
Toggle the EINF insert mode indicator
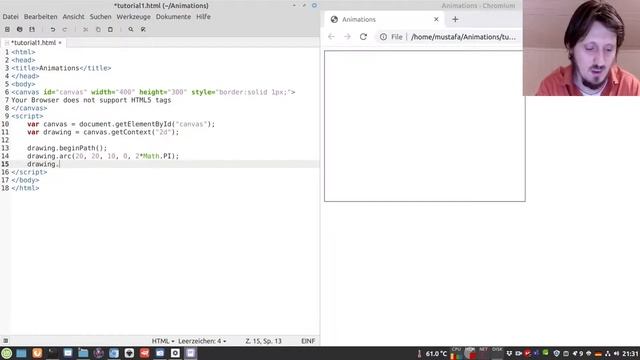[x=308, y=341]
